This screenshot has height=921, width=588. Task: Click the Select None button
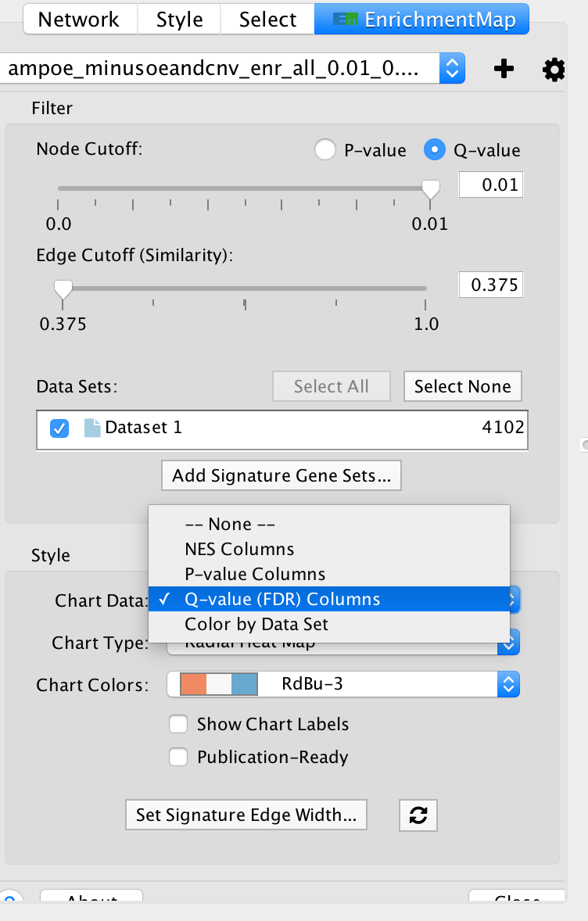point(462,386)
